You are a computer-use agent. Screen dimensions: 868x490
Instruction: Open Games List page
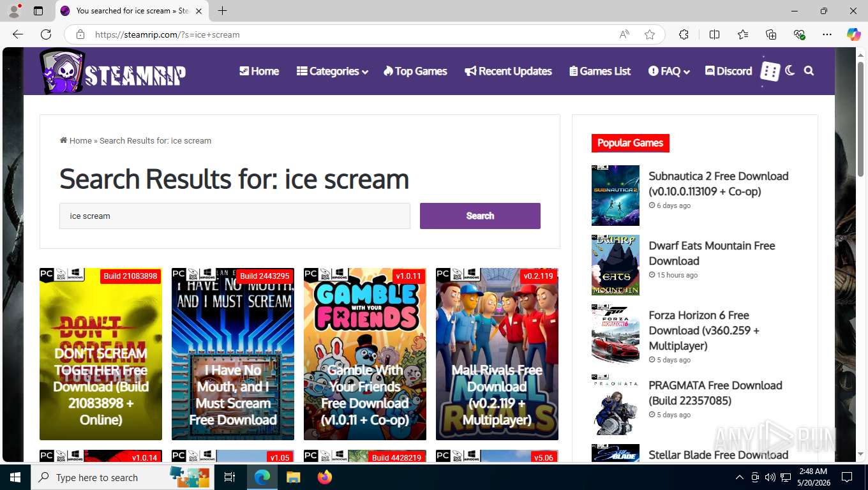[600, 71]
